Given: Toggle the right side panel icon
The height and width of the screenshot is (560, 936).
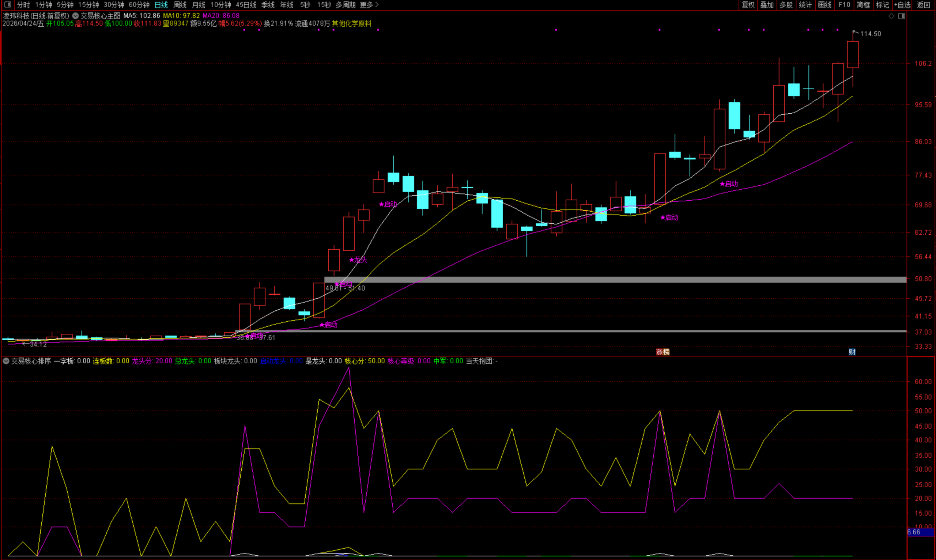Looking at the screenshot, I should 902,16.
